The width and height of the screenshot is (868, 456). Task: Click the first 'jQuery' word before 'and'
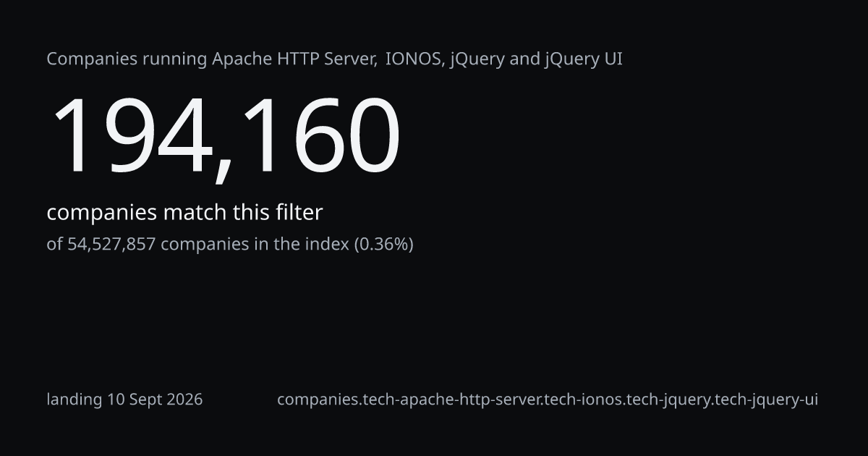(x=477, y=60)
